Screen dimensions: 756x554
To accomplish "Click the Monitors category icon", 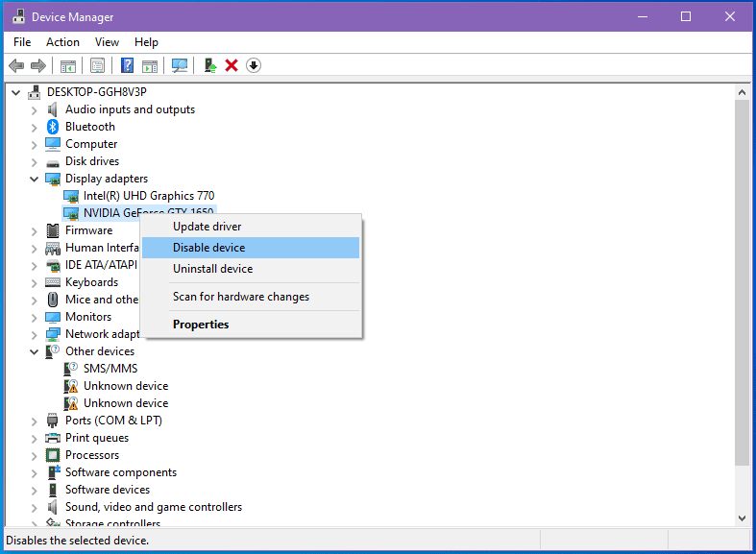I will coord(53,317).
